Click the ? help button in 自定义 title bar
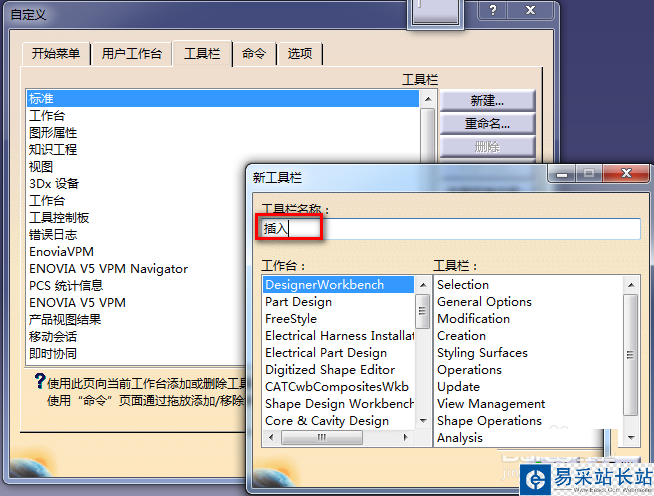The image size is (654, 496). (x=493, y=10)
